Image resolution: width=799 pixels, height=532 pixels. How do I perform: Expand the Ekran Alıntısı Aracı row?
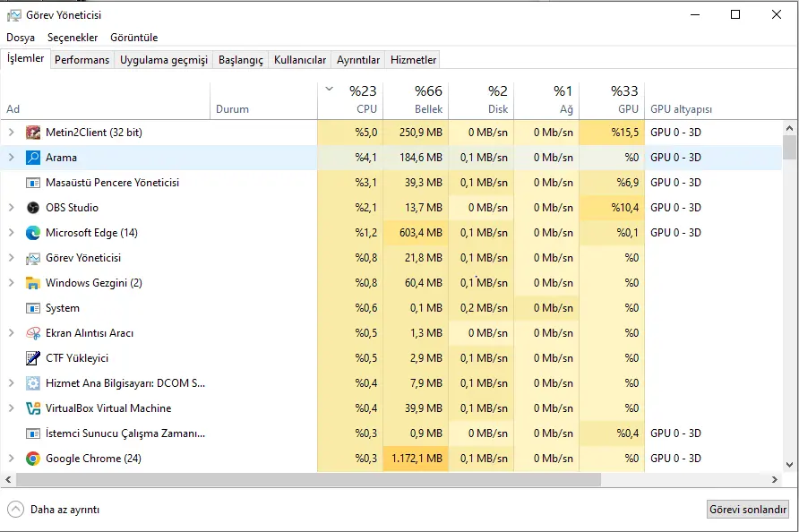point(12,333)
